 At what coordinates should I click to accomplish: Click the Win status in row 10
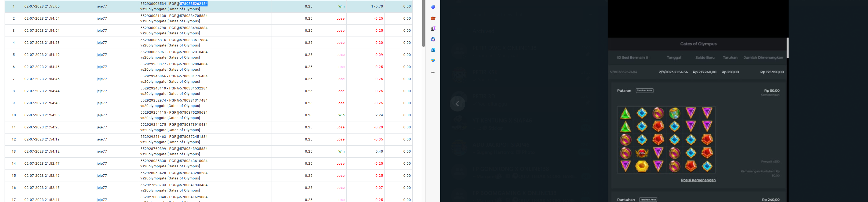coord(341,115)
